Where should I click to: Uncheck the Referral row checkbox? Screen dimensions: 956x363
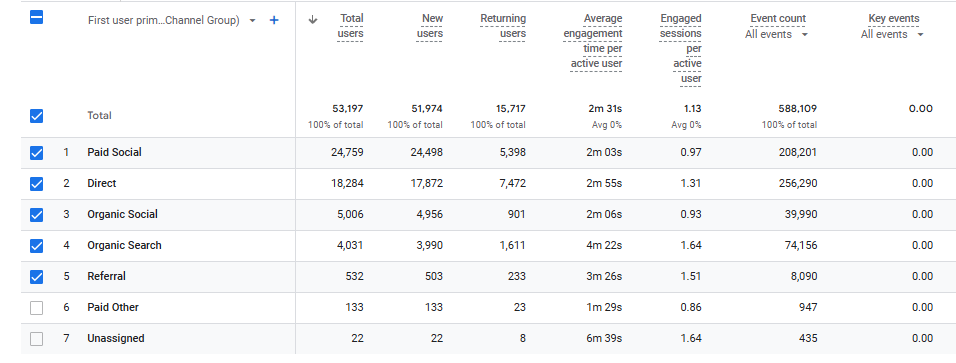[37, 277]
